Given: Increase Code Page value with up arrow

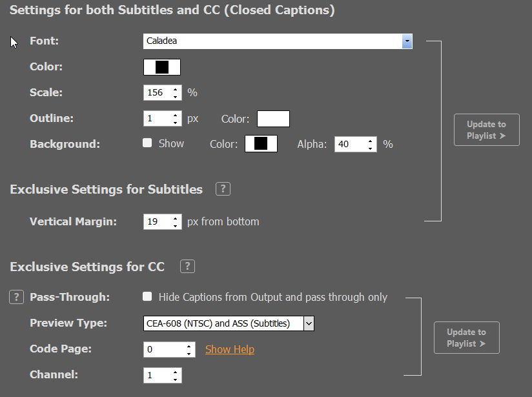Looking at the screenshot, I should (189, 346).
